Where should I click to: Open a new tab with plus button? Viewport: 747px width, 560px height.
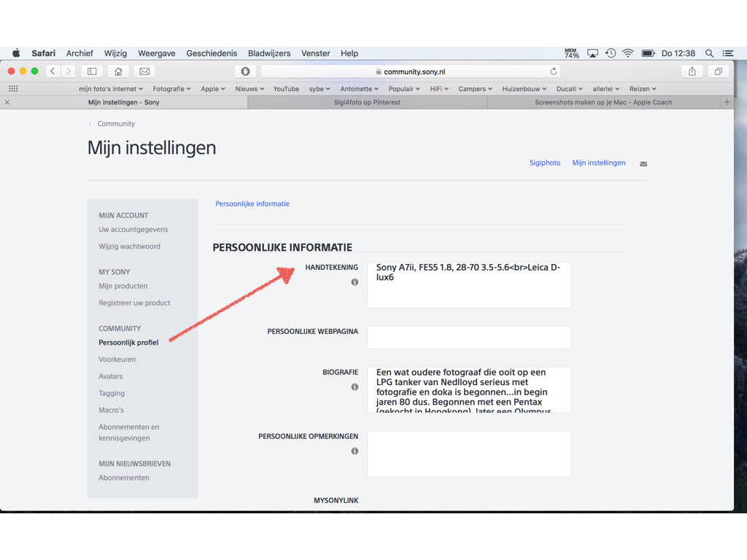[727, 103]
